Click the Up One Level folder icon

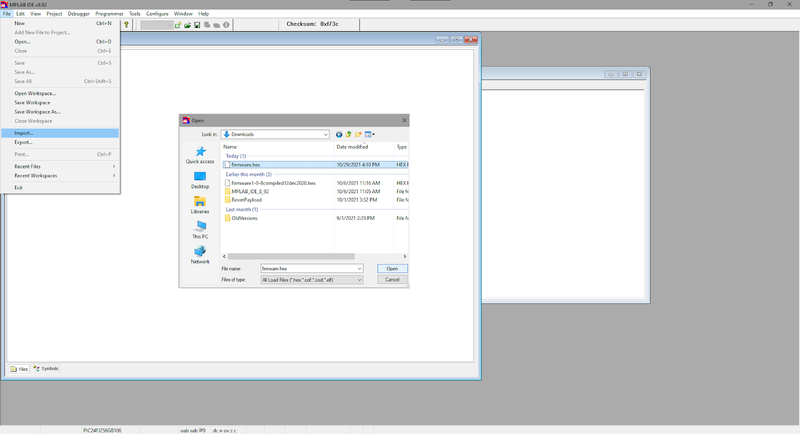pos(348,134)
